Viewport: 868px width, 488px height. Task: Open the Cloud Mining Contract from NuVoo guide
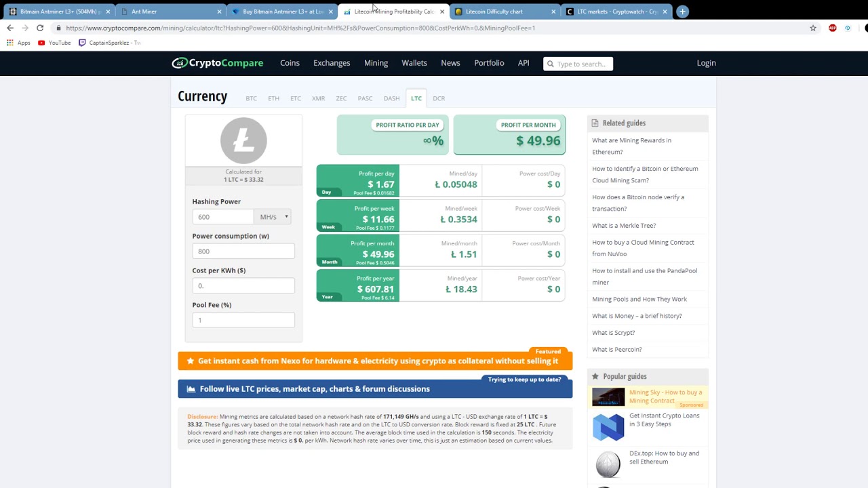pos(643,248)
